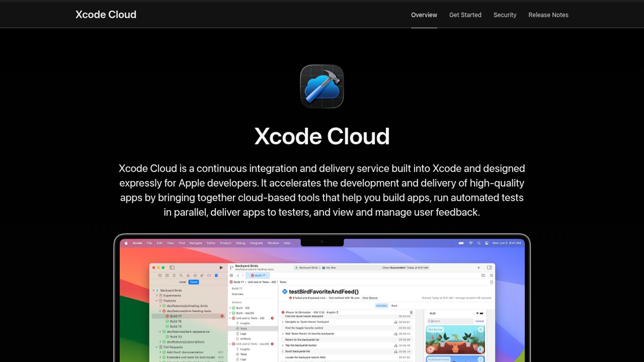Viewport: 644px width, 362px height.
Task: Open the Issue navigator warning triangle icon
Action: [x=188, y=276]
